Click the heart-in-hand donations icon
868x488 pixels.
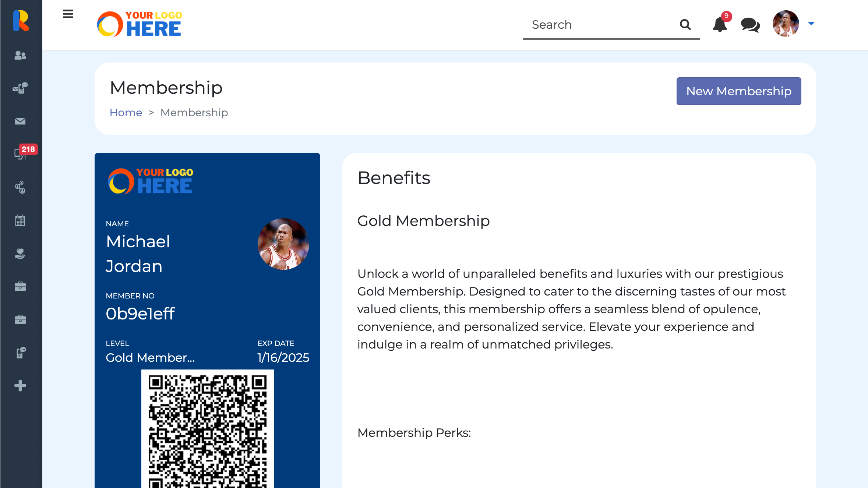20,254
